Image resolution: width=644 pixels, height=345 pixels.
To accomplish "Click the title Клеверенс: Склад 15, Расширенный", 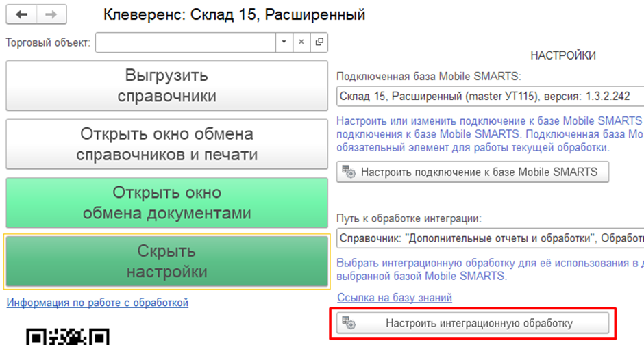I will pos(234,15).
